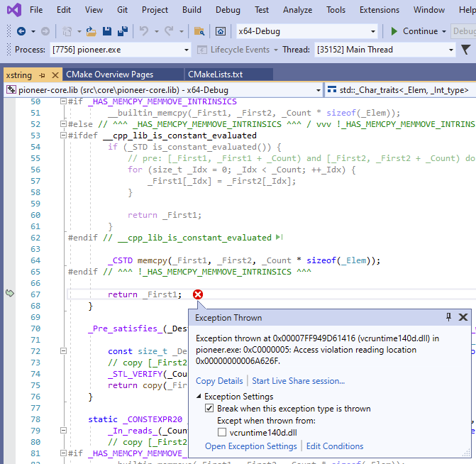This screenshot has width=476, height=464.
Task: Check the vcruntime140d.dll exception checkbox
Action: pyautogui.click(x=222, y=432)
